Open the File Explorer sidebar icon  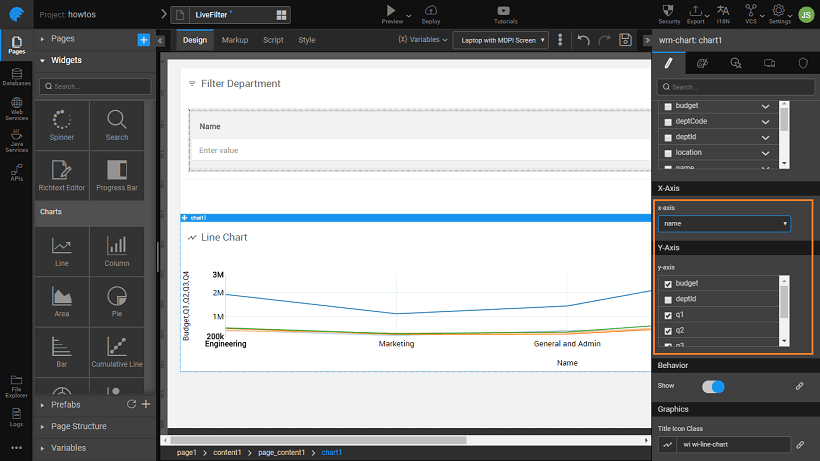point(16,382)
